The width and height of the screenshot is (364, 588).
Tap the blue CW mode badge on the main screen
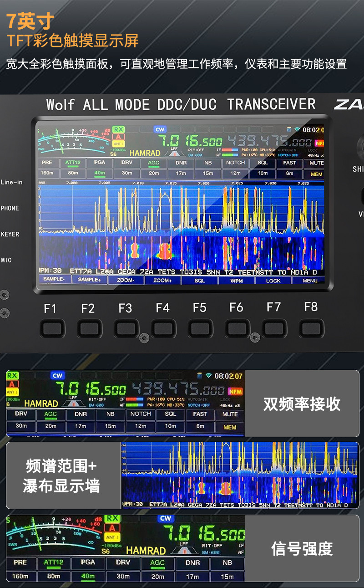pyautogui.click(x=160, y=129)
